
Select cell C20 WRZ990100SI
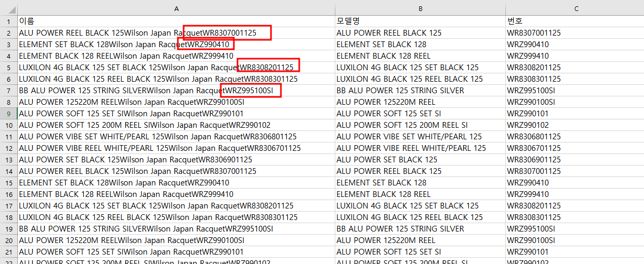(575, 240)
